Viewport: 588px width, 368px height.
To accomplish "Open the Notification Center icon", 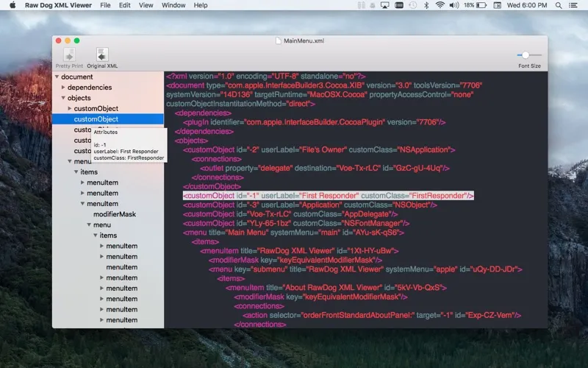I will [575, 5].
